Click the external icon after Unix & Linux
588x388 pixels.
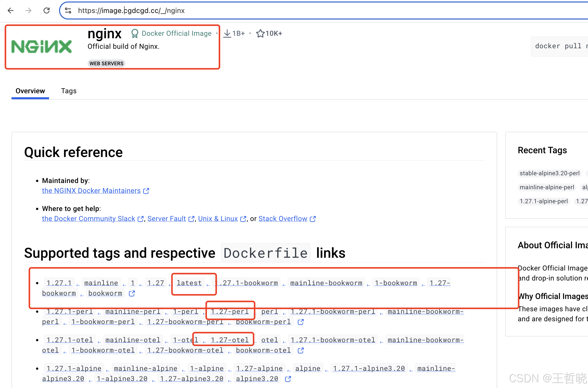click(x=243, y=219)
